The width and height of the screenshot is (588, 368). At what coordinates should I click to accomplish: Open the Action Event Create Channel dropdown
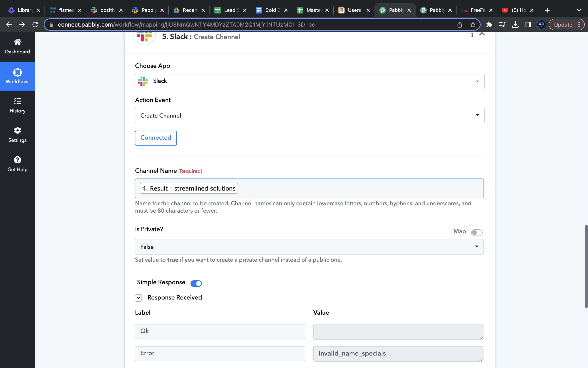click(x=310, y=115)
